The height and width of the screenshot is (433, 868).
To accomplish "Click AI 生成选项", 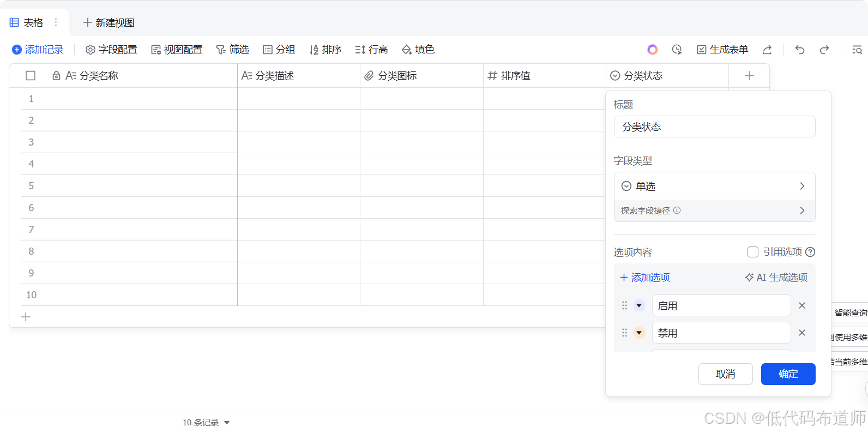I will point(776,278).
